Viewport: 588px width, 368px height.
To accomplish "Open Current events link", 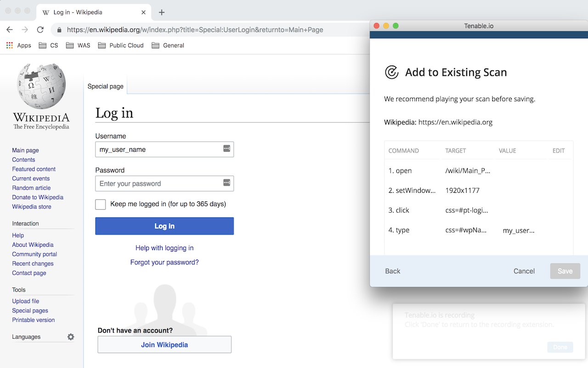I will pos(31,178).
